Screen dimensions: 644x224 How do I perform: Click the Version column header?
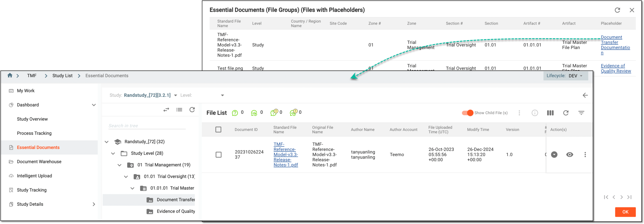click(x=512, y=130)
